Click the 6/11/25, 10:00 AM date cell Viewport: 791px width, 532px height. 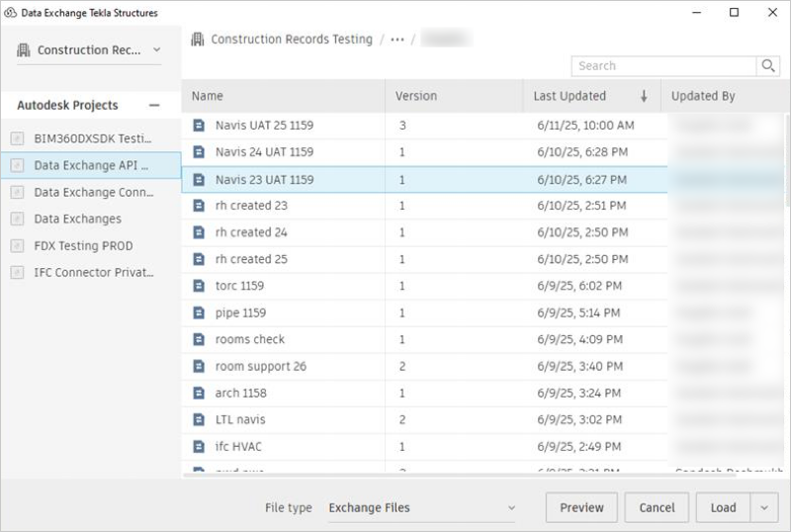585,126
